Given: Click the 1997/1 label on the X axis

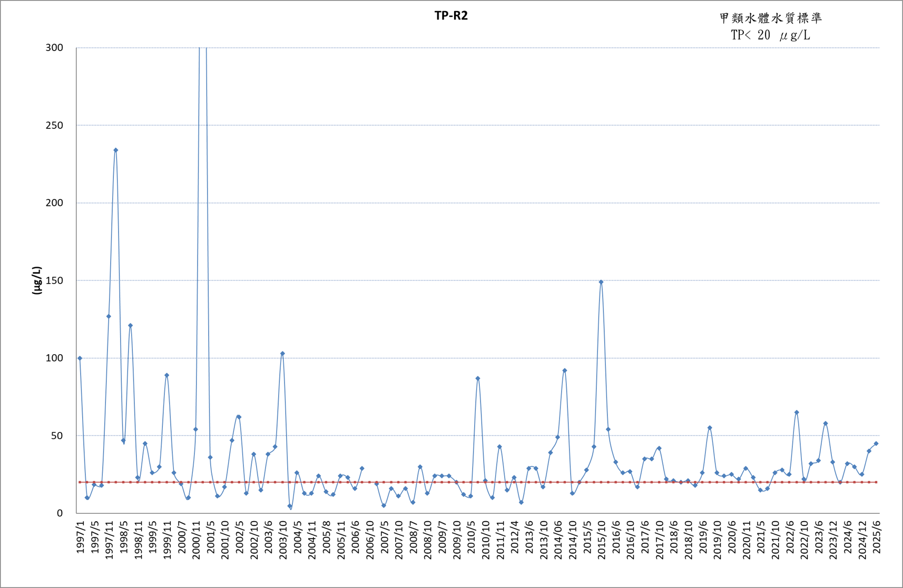Looking at the screenshot, I should pos(81,537).
